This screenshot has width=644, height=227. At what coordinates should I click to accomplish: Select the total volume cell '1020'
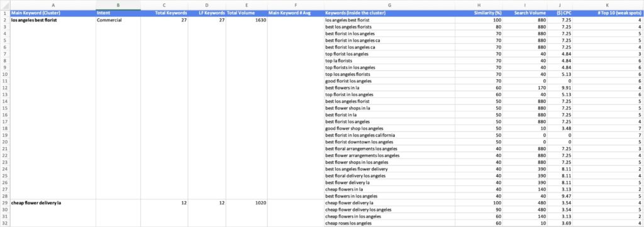pyautogui.click(x=247, y=202)
